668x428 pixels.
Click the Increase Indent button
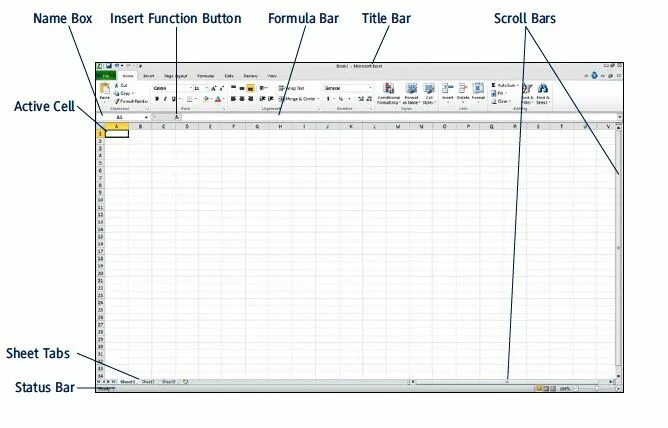coord(271,99)
